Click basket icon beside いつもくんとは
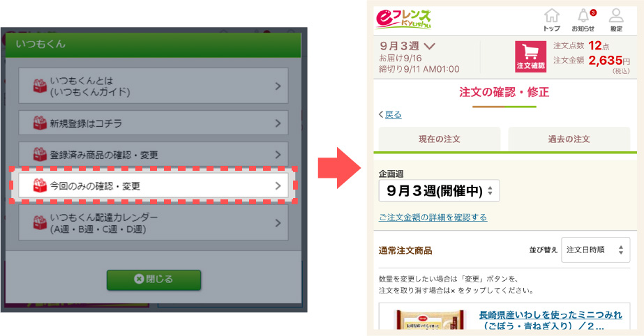Image resolution: width=644 pixels, height=336 pixels. pyautogui.click(x=40, y=86)
